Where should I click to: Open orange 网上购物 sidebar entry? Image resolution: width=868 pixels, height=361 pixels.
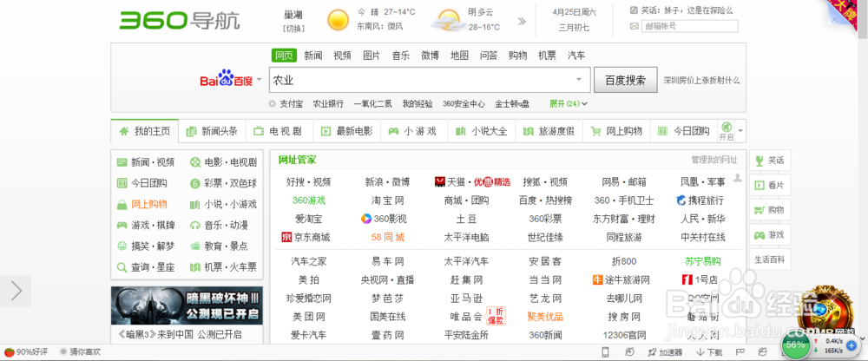tap(141, 204)
